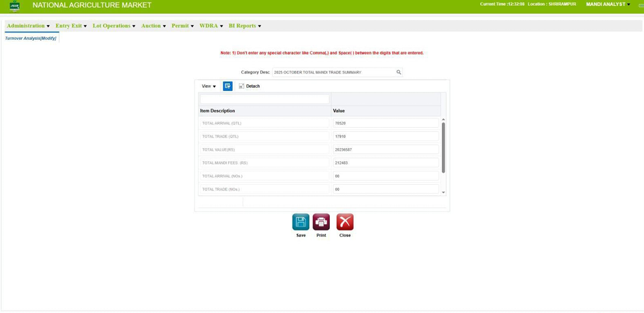Click the eNAM logo in header
Image resolution: width=644 pixels, height=313 pixels.
click(14, 6)
